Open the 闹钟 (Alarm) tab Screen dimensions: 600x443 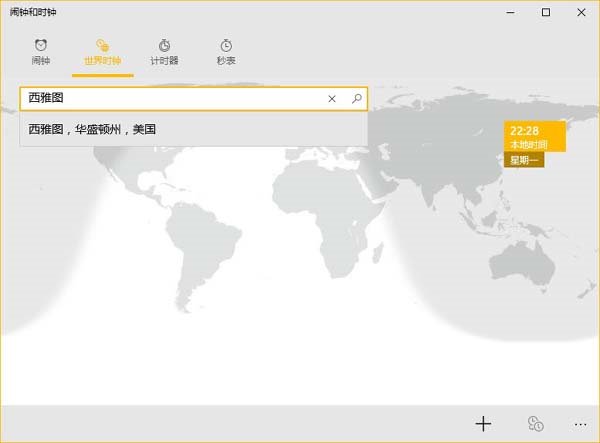pos(41,52)
